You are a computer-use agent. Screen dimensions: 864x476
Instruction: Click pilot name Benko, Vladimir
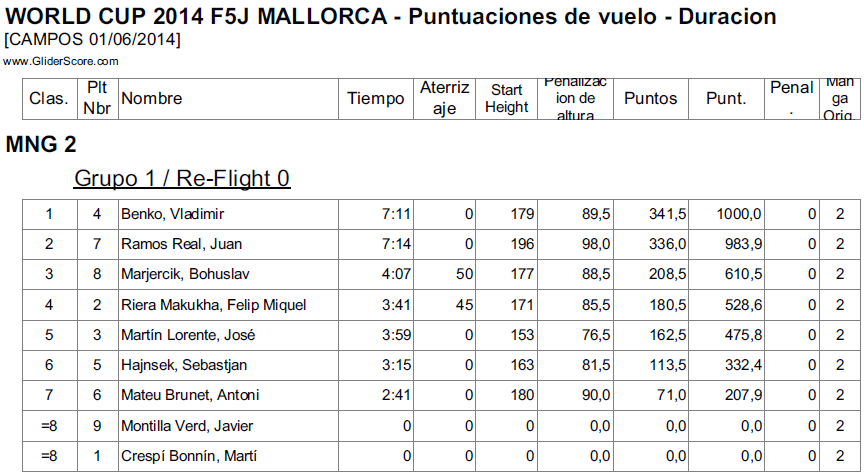pos(172,214)
